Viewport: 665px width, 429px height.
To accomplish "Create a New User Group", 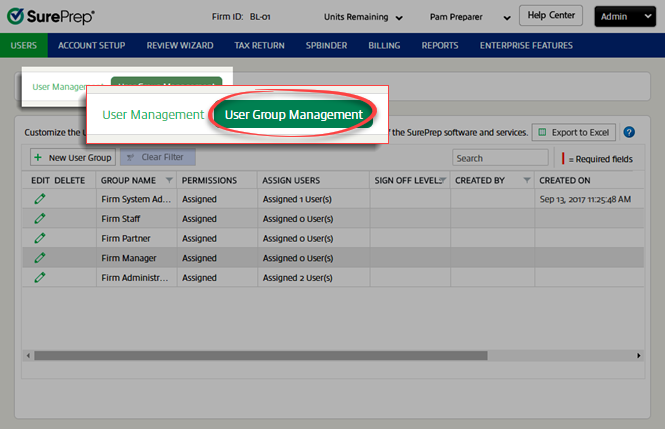I will pyautogui.click(x=73, y=158).
